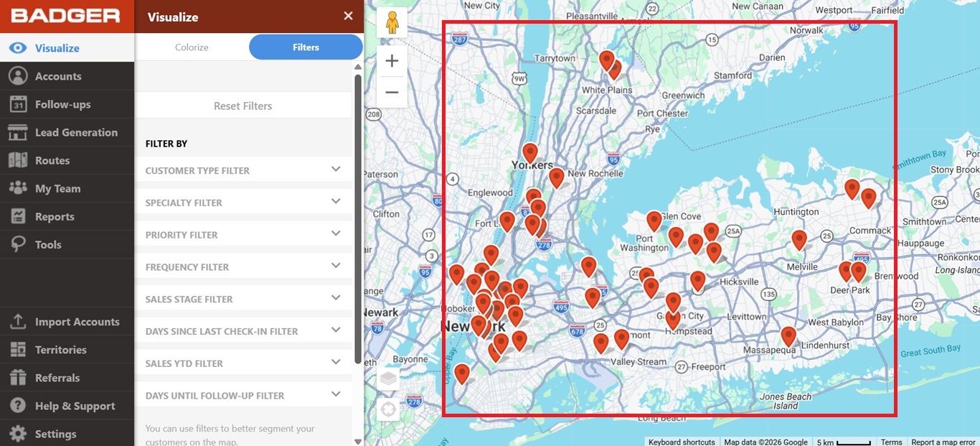Click the Visualize eye icon in sidebar
The height and width of the screenshot is (446, 980).
click(18, 48)
